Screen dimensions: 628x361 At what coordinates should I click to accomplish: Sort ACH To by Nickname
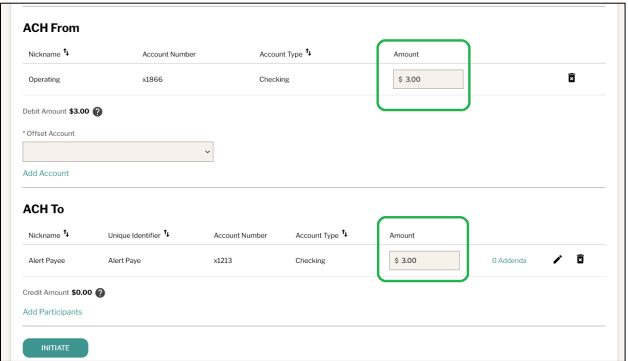66,234
